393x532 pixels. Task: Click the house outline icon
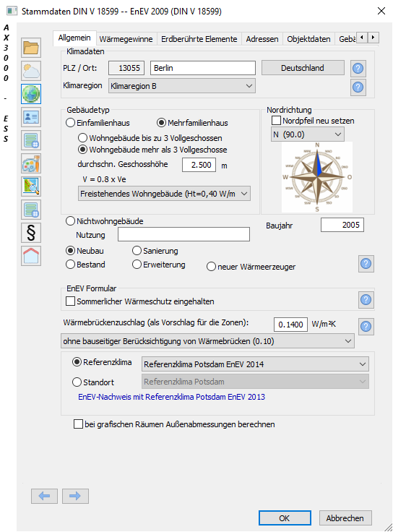31,255
